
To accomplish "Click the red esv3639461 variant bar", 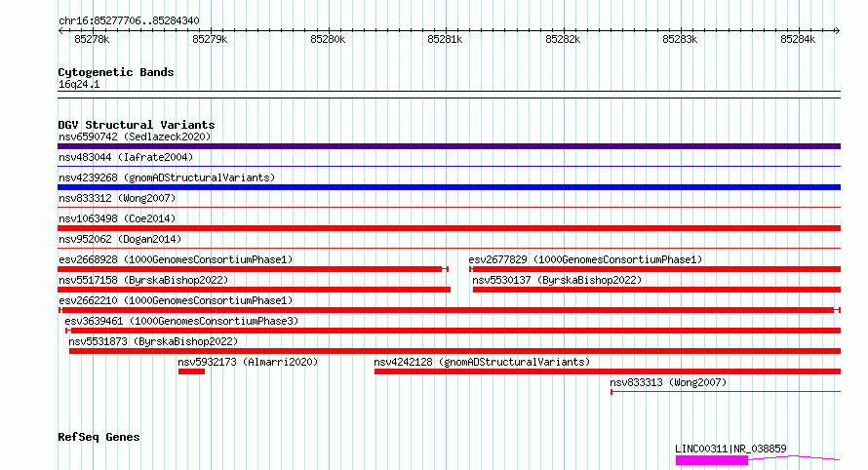I will 453,331.
